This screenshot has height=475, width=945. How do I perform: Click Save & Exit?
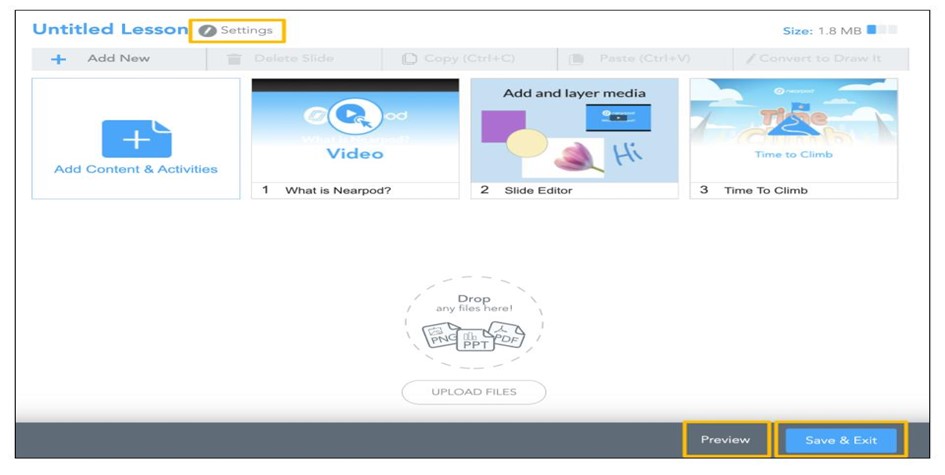pos(840,440)
